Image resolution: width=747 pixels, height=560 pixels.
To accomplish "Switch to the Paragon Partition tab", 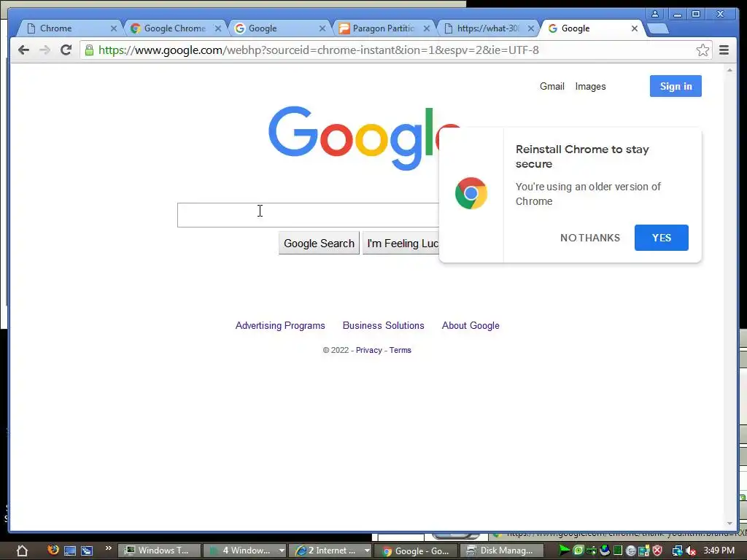I will [383, 28].
